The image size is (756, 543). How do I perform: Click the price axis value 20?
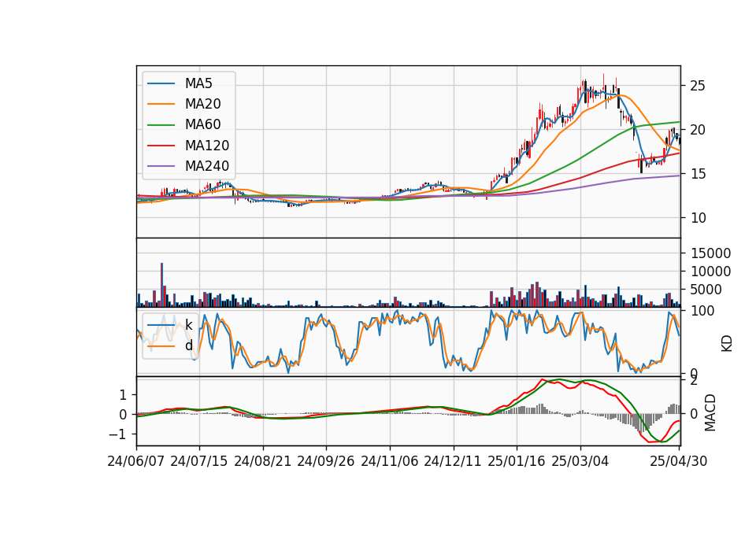[x=698, y=130]
